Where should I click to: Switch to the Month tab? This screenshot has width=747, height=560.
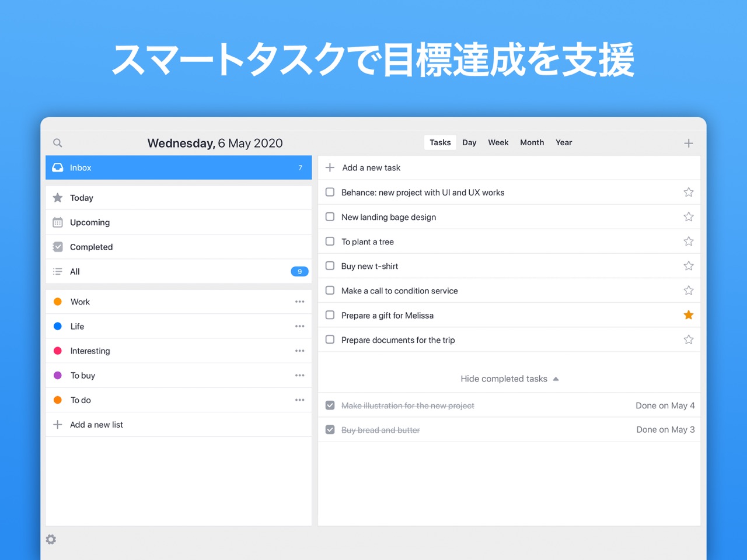click(x=532, y=142)
